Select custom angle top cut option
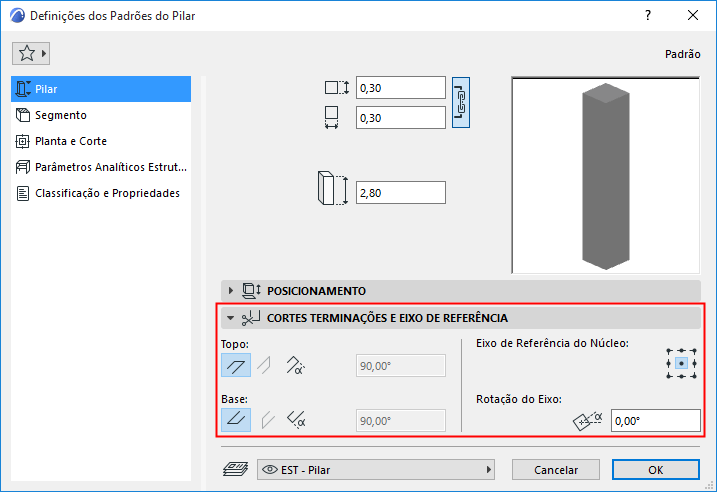This screenshot has width=717, height=492. pos(295,365)
